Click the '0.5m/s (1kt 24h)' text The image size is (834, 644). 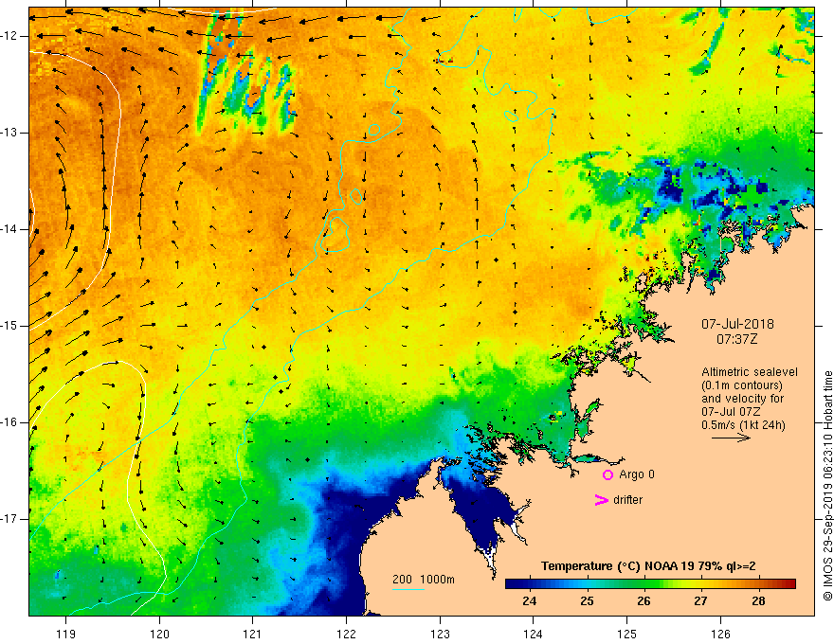pos(743,425)
